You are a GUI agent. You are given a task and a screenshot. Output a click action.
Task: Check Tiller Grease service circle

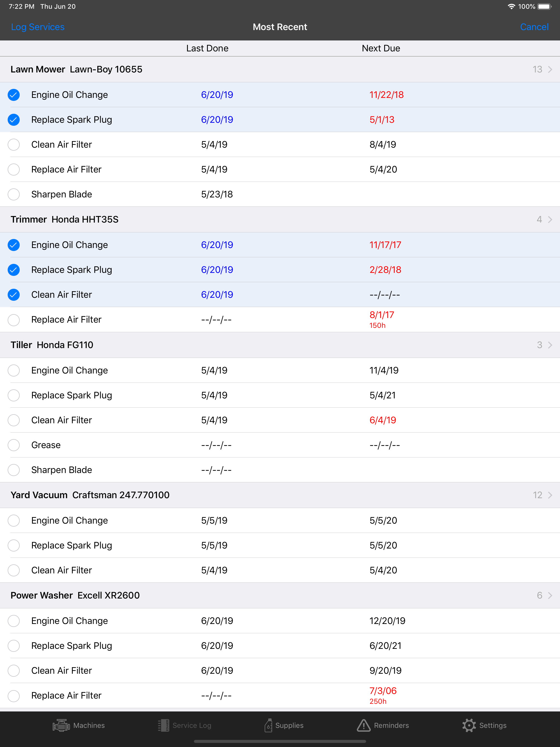(14, 445)
